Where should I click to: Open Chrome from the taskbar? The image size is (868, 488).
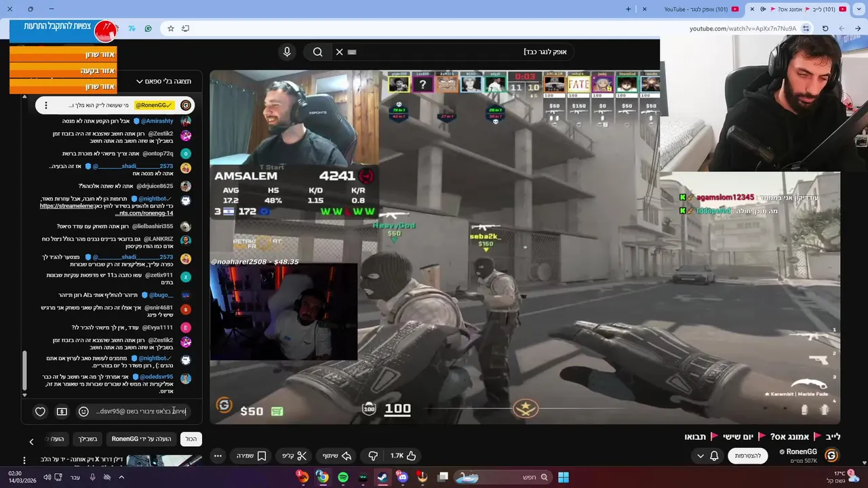[x=322, y=477]
